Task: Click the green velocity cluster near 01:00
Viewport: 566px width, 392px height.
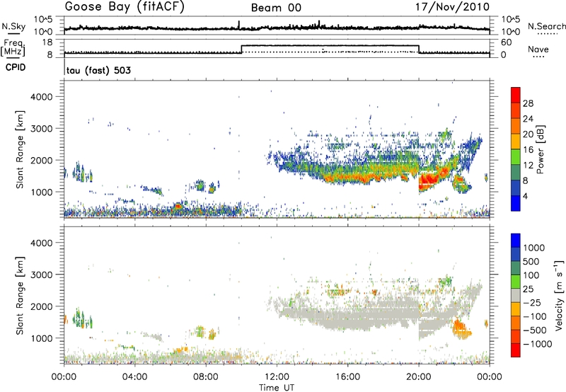Action: 83,318
